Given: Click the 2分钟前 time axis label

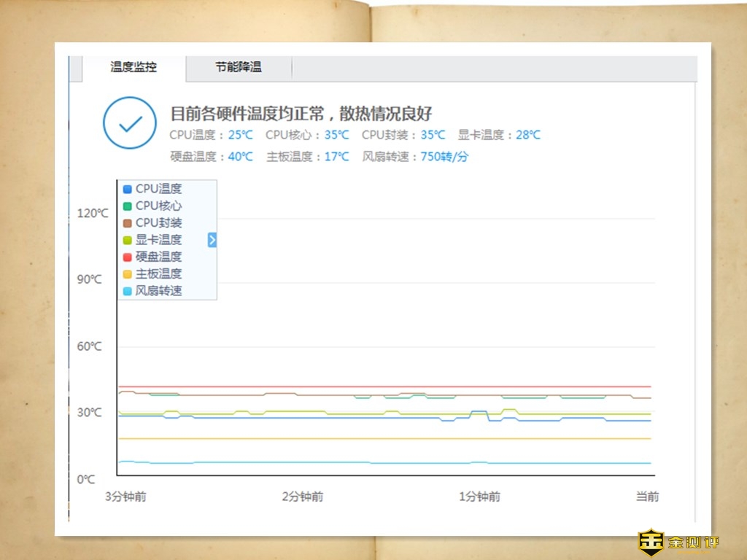Looking at the screenshot, I should (x=302, y=497).
